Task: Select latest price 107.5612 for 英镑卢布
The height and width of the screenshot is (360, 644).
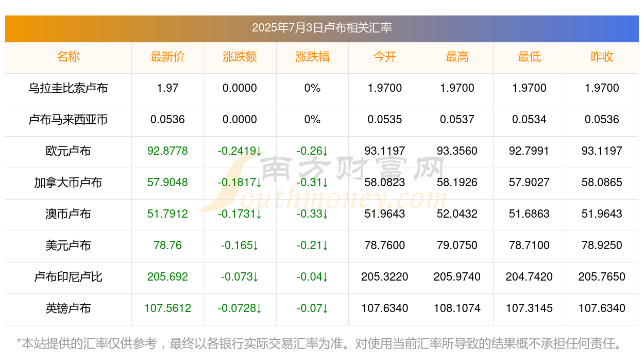Action: click(x=167, y=308)
